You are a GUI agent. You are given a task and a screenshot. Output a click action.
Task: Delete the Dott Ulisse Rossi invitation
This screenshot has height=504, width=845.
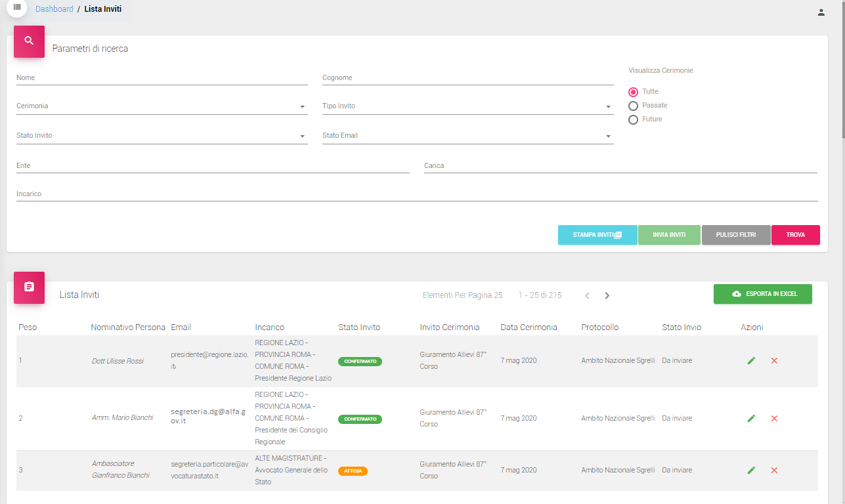pyautogui.click(x=774, y=360)
